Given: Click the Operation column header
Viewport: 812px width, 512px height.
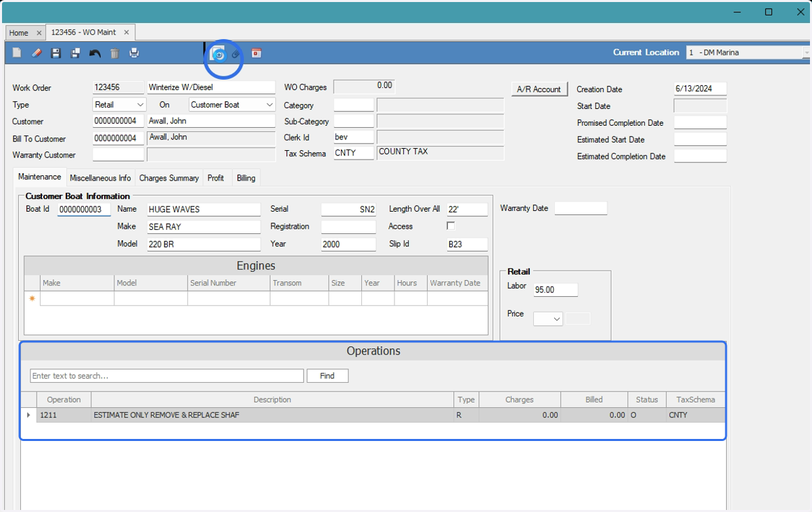Looking at the screenshot, I should coord(64,400).
